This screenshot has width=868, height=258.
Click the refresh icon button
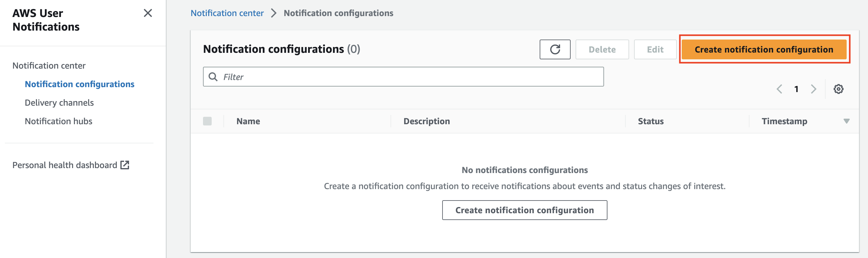coord(555,49)
